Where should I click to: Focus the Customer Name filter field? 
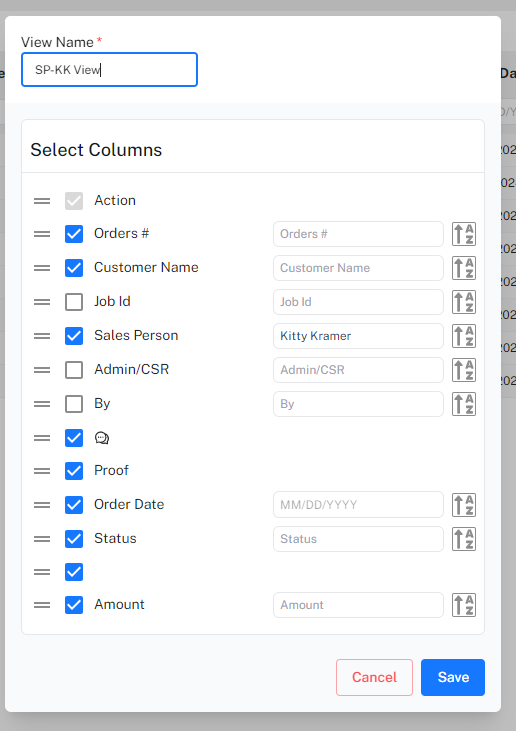pyautogui.click(x=358, y=268)
